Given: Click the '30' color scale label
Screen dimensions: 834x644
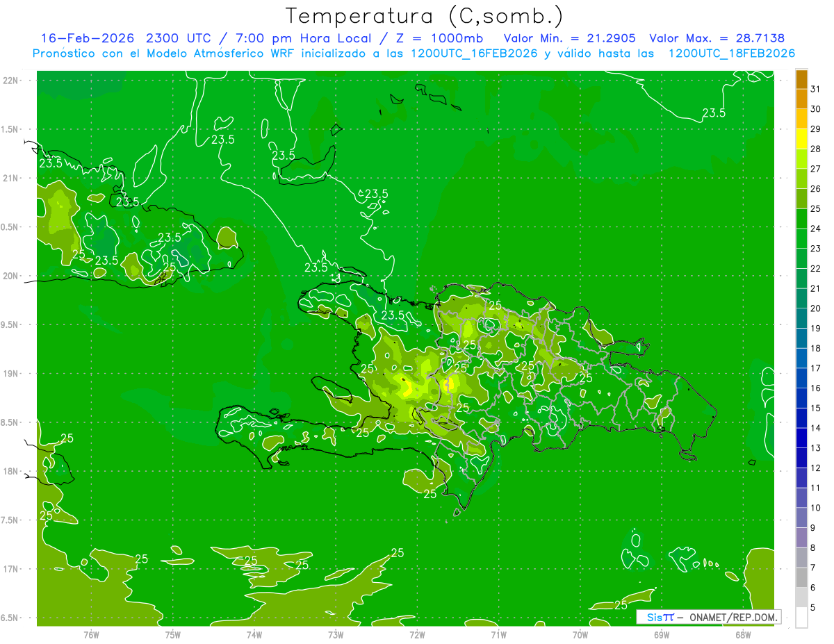Looking at the screenshot, I should (x=815, y=108).
